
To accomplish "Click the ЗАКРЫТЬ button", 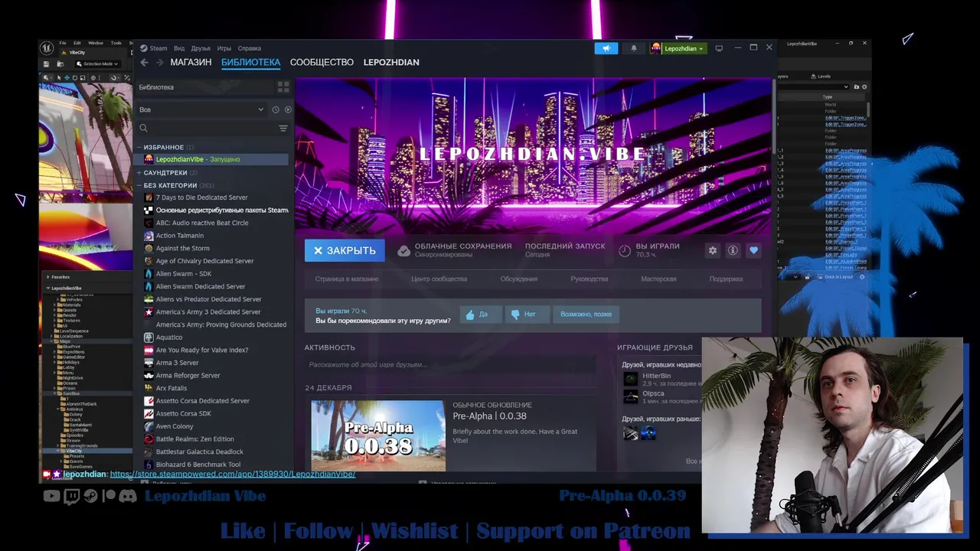I will tap(345, 250).
